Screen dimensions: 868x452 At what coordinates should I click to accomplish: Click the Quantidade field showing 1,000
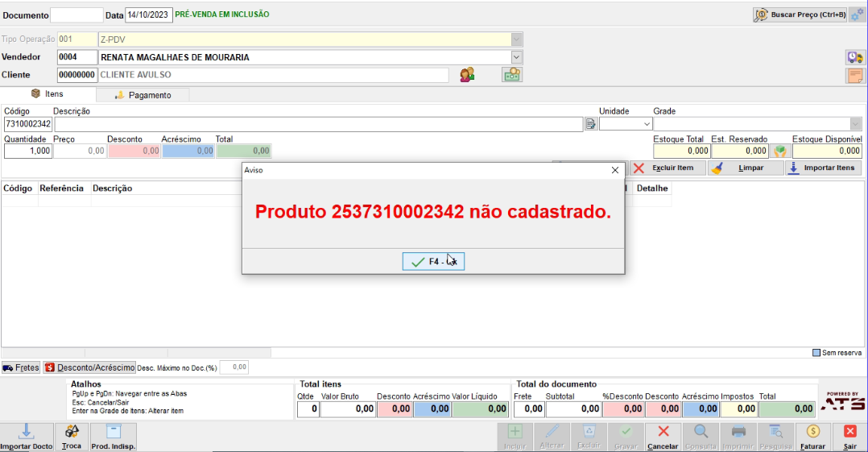[28, 151]
